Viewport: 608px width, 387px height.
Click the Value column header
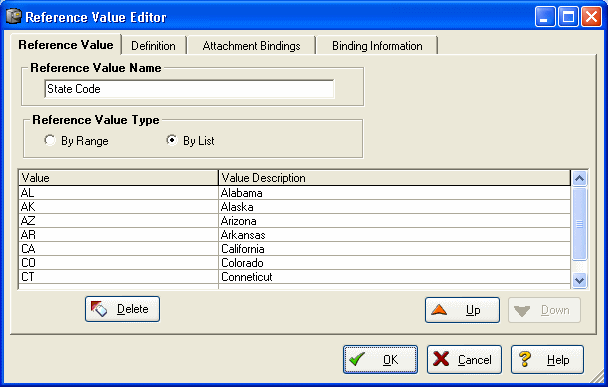click(118, 178)
